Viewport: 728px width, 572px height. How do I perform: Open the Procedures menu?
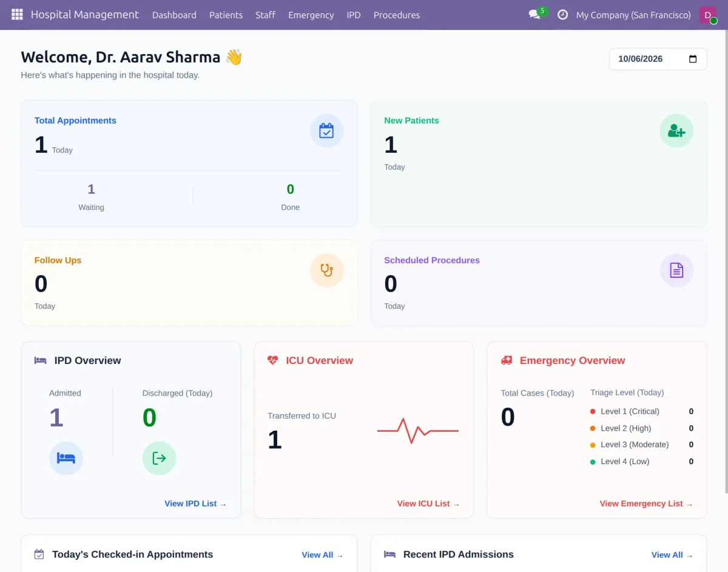click(x=397, y=15)
